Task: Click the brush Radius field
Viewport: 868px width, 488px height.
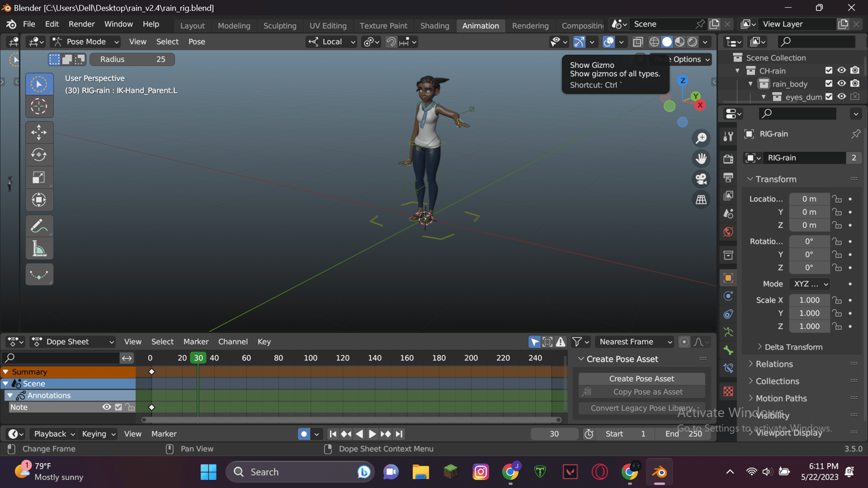Action: (132, 59)
